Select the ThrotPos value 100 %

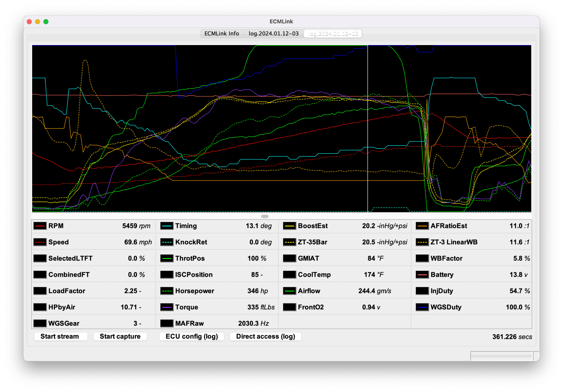pos(257,258)
